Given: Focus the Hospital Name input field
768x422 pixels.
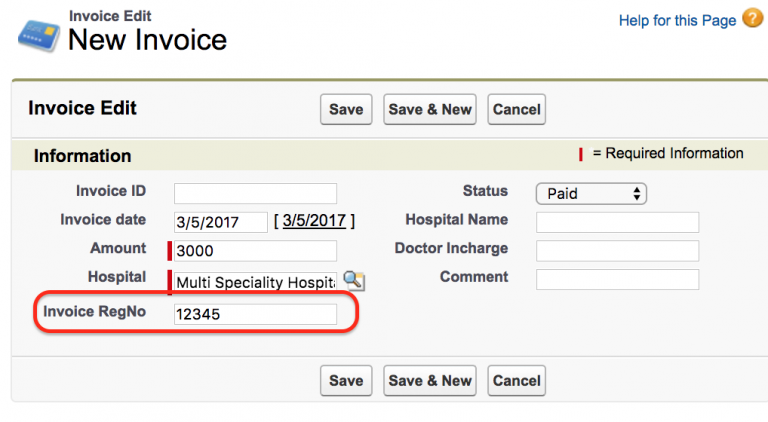Looking at the screenshot, I should [617, 222].
